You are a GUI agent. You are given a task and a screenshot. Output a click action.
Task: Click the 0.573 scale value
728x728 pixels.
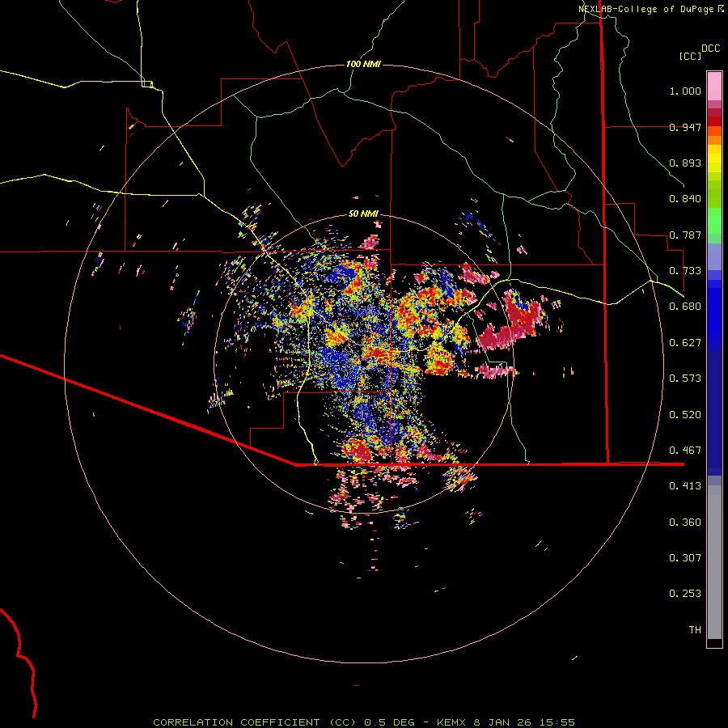pos(685,379)
